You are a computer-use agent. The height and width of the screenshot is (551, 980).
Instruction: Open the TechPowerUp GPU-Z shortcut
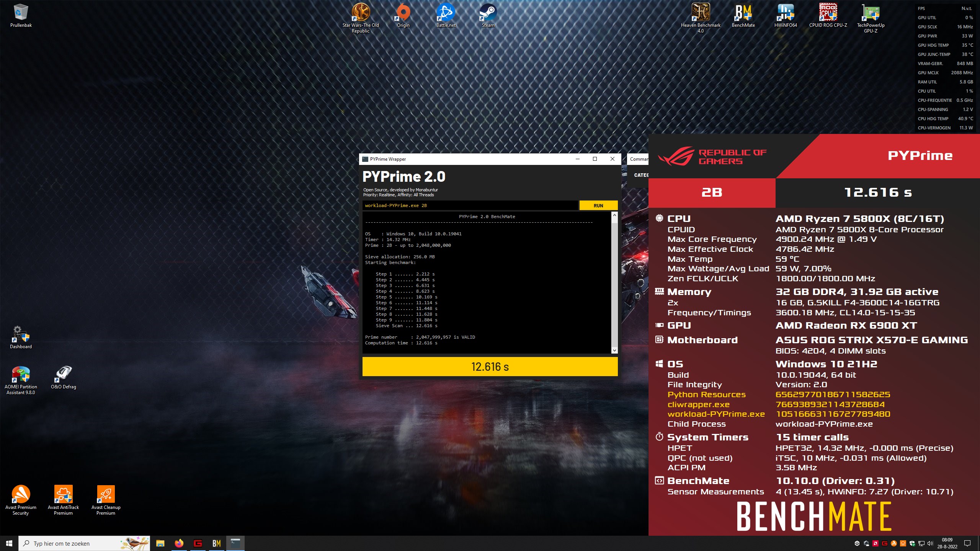(871, 18)
